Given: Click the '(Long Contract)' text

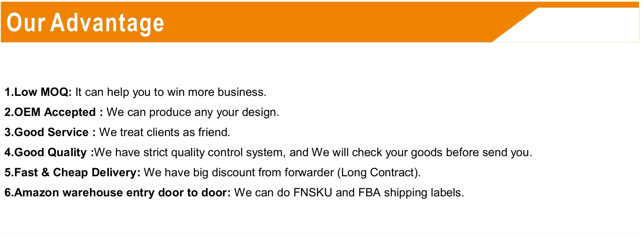Looking at the screenshot, I should [378, 173].
